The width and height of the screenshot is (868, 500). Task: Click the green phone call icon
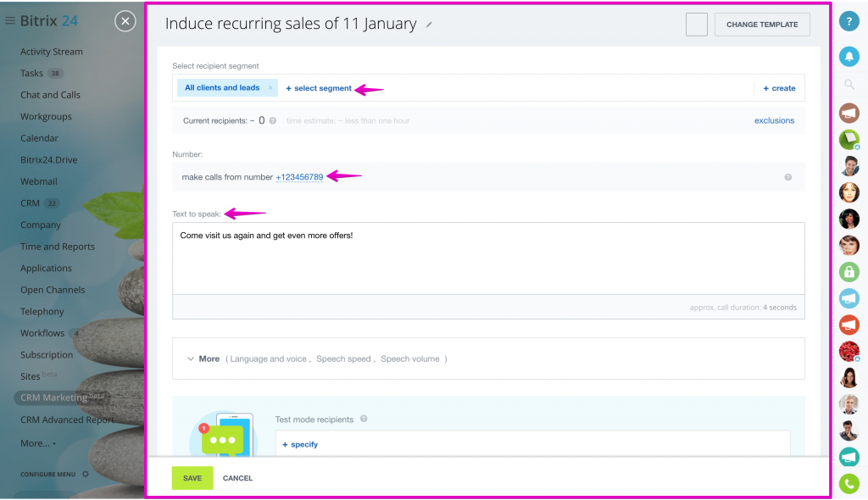click(849, 484)
